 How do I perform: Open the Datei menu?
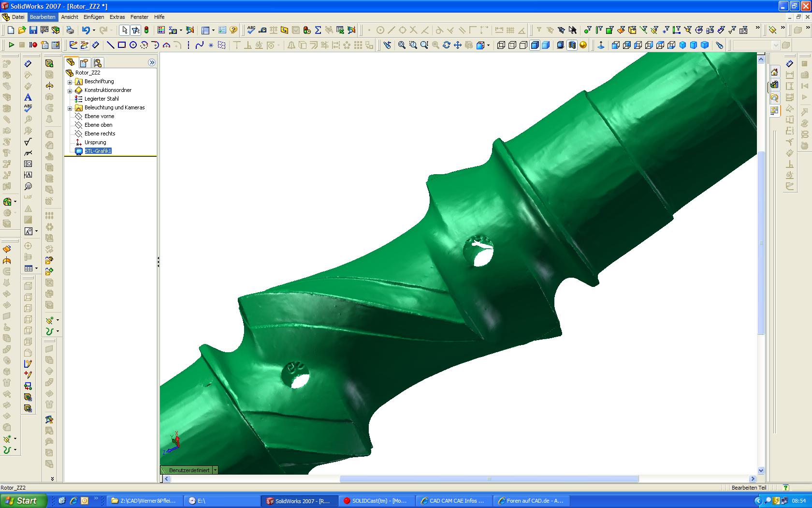pos(18,17)
